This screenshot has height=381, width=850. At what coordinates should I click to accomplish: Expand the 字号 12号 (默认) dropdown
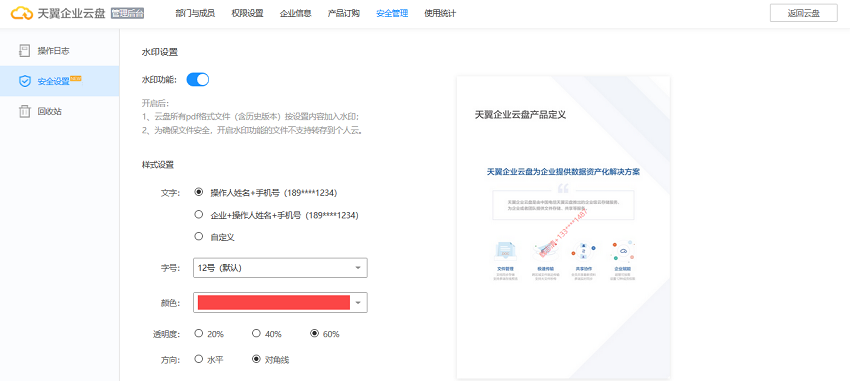tap(280, 268)
